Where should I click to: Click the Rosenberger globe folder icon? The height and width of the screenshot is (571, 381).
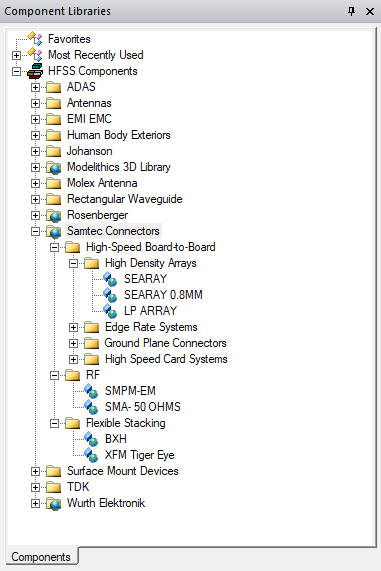pyautogui.click(x=54, y=216)
